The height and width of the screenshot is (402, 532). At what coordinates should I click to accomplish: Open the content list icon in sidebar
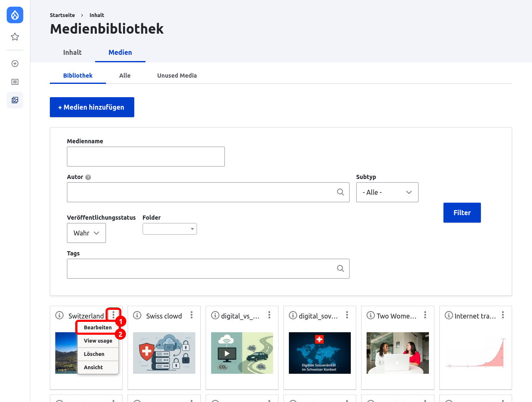tap(15, 82)
